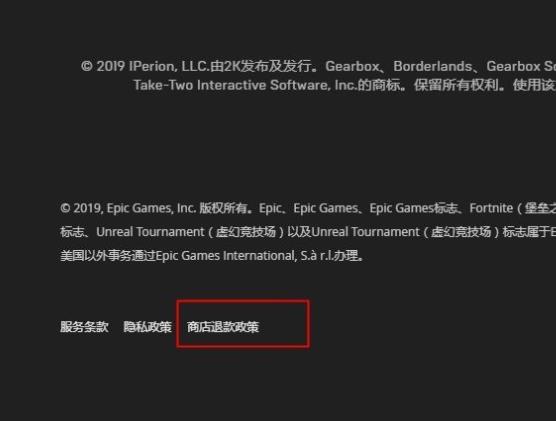Click the © 2019 IPerion, LLC. text
This screenshot has height=421, width=556.
click(x=145, y=66)
